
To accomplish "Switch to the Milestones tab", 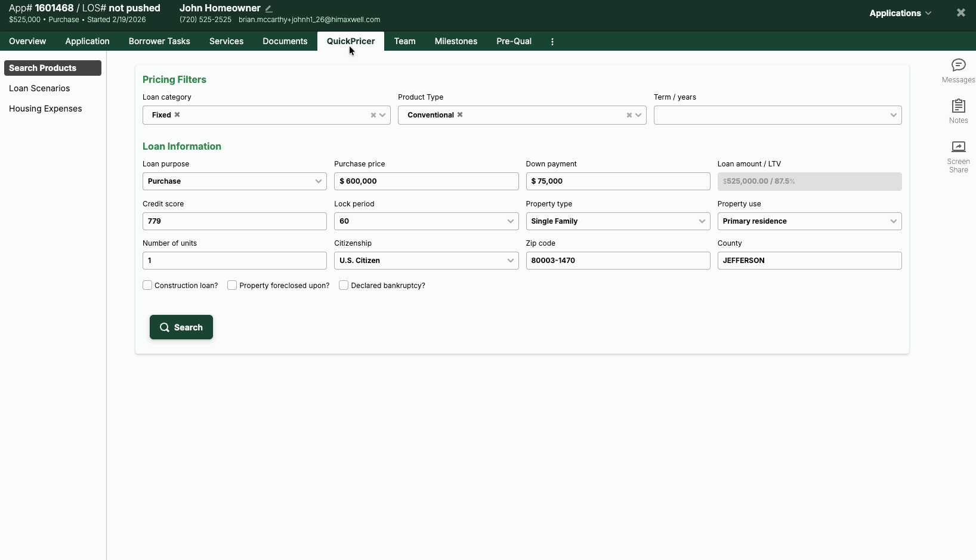I will click(x=456, y=41).
